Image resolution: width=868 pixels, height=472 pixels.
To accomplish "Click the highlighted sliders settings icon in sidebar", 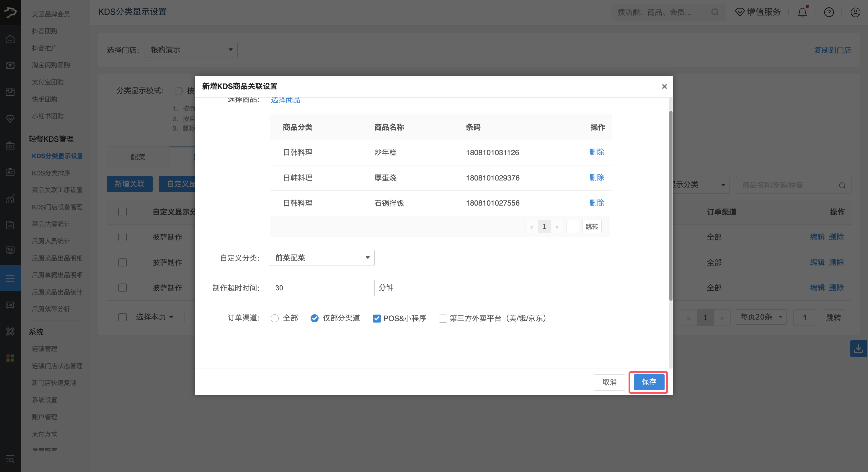I will point(10,278).
